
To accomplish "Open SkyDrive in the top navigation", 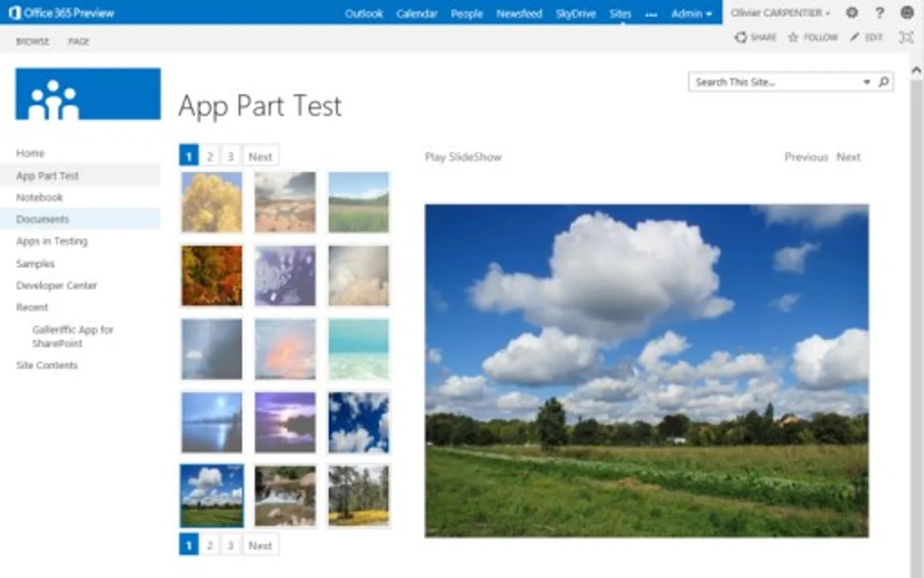I will [576, 13].
